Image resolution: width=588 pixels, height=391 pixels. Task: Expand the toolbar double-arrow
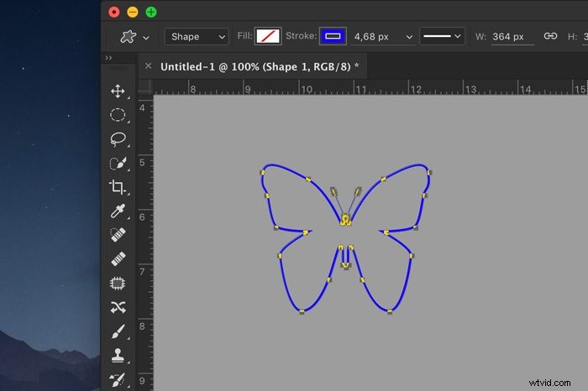[x=108, y=58]
